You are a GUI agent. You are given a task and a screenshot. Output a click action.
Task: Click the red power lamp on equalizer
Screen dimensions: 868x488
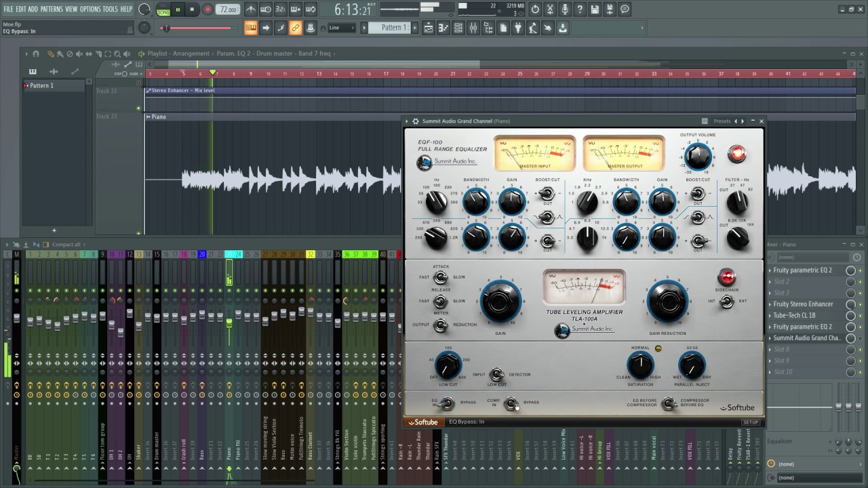tap(737, 154)
